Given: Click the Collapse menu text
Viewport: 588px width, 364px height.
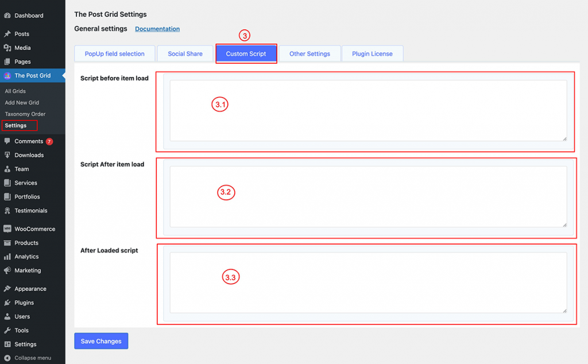Looking at the screenshot, I should pyautogui.click(x=33, y=358).
